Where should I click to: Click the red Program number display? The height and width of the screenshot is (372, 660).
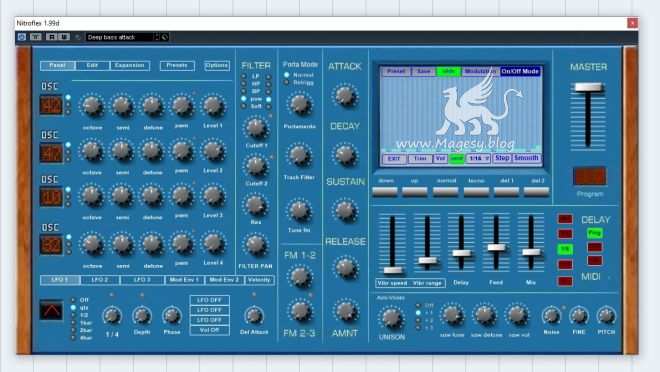589,176
